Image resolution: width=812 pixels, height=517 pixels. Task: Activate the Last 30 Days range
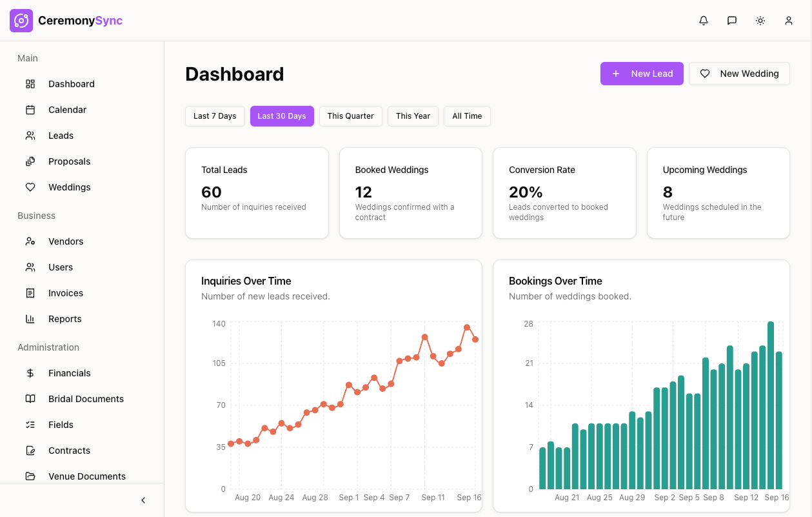282,116
